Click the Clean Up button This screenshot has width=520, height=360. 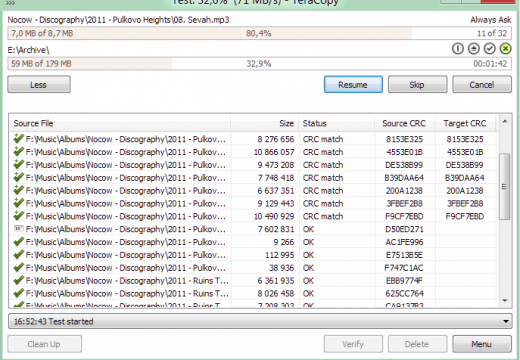pos(44,344)
